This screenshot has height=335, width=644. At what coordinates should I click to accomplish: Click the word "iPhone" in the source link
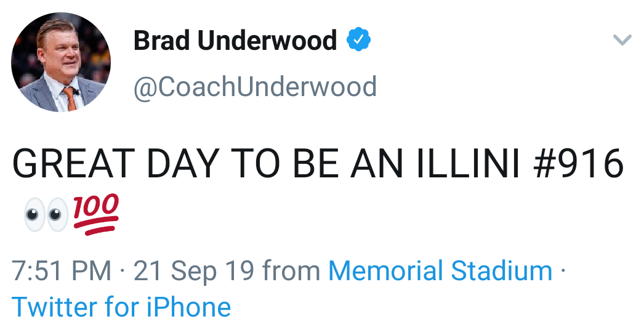[x=188, y=306]
